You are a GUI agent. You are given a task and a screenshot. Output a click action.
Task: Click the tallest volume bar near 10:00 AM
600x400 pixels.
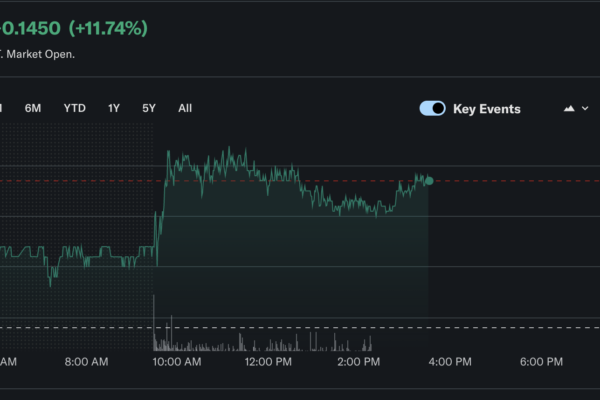[154, 322]
